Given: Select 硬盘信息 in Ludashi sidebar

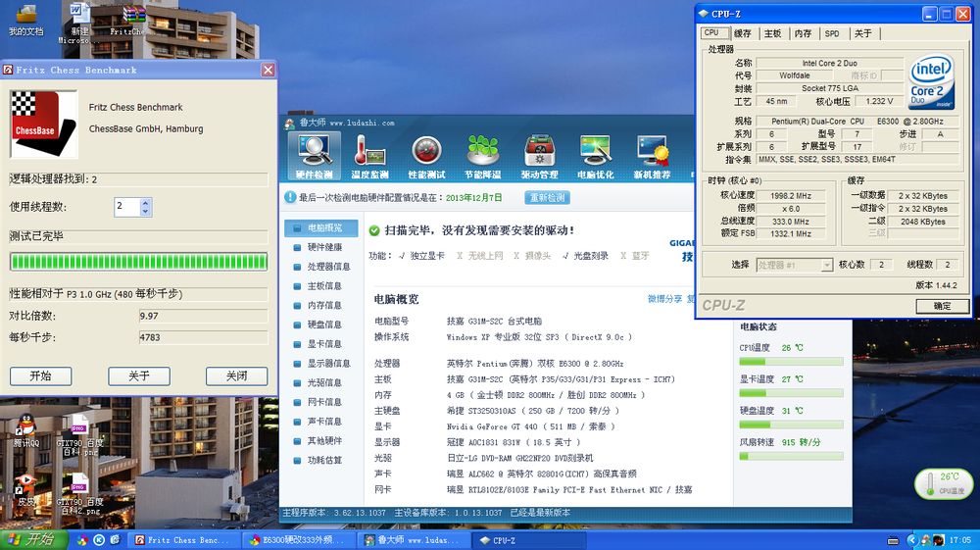Looking at the screenshot, I should [x=321, y=325].
